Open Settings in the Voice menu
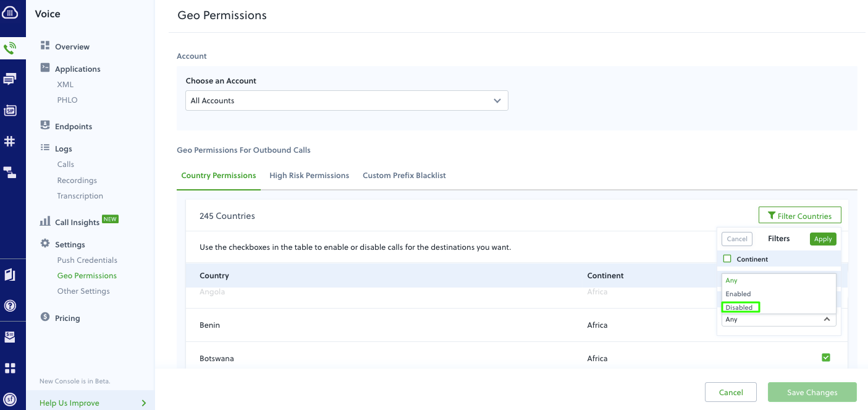The height and width of the screenshot is (410, 868). click(70, 244)
